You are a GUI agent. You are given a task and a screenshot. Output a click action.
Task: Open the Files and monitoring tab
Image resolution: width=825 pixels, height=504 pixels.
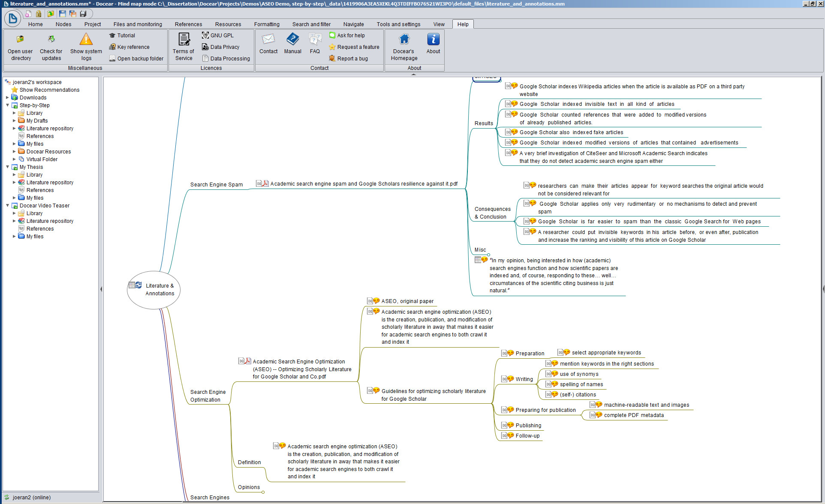pyautogui.click(x=138, y=24)
